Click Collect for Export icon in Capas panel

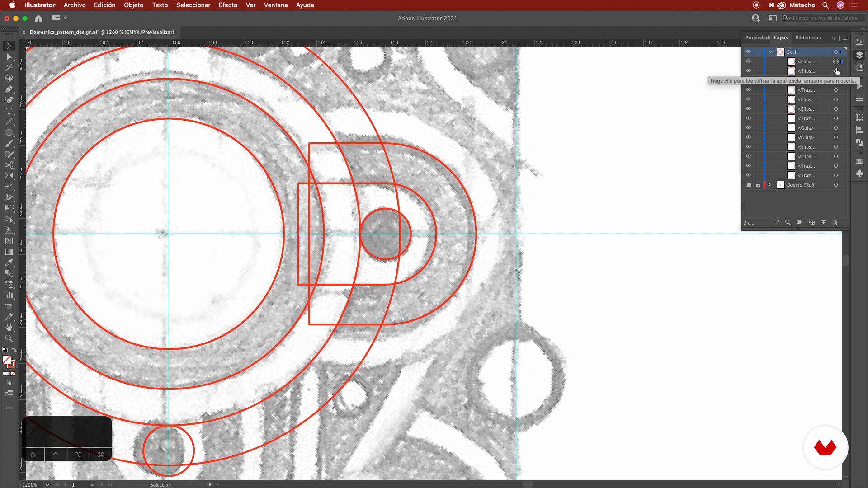[x=776, y=222]
